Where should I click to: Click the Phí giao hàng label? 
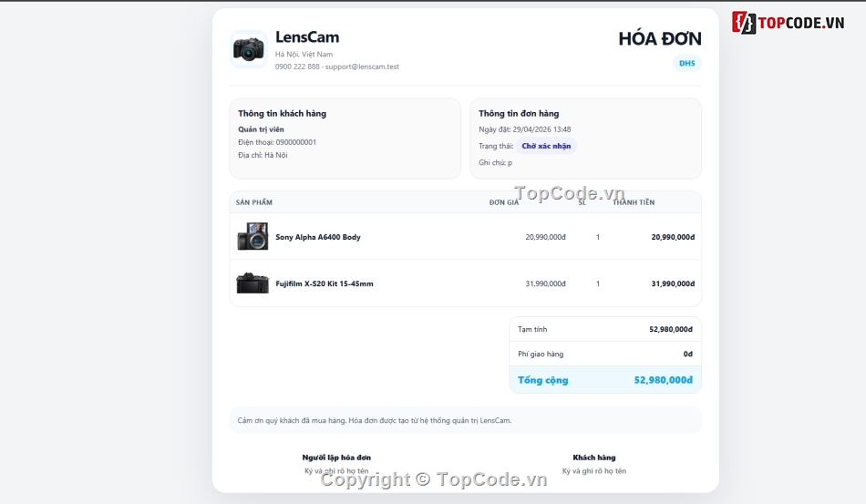tap(541, 354)
